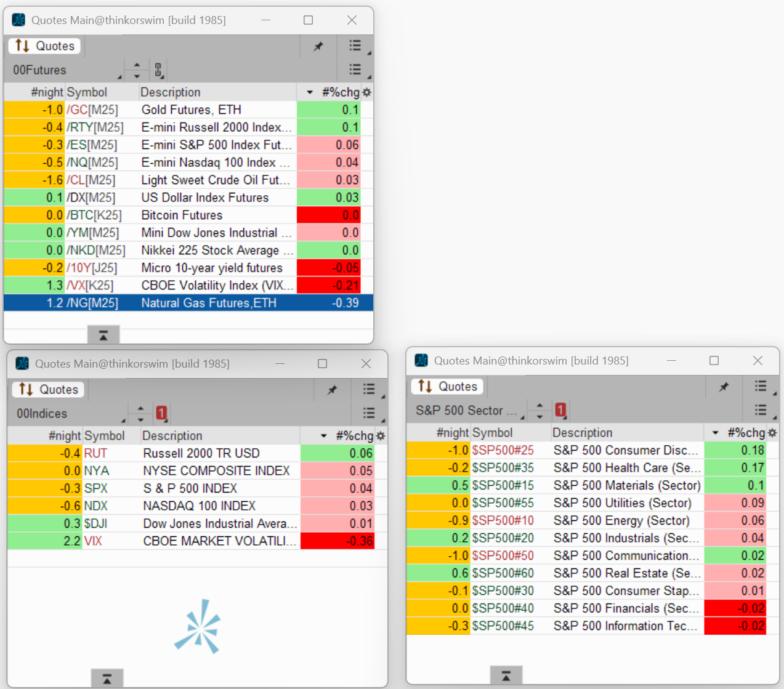Viewport: 784px width, 689px height.
Task: Open the 00Indices watchlist dropdown
Action: [68, 414]
